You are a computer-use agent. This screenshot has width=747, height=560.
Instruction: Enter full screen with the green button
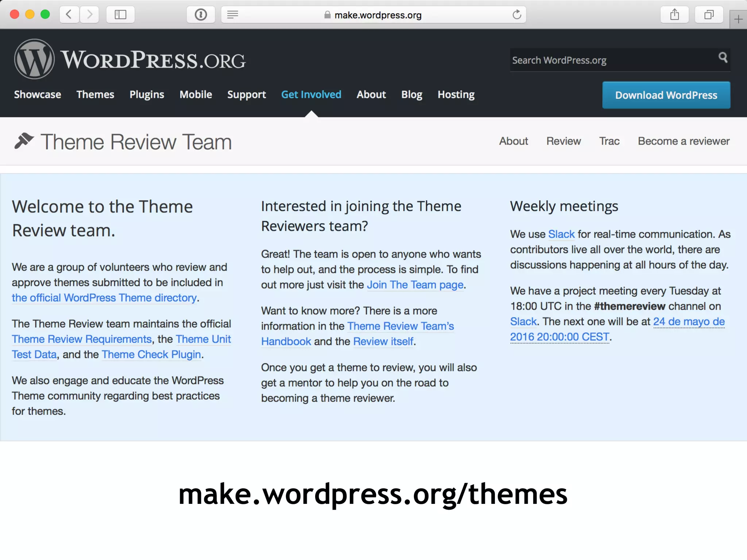pyautogui.click(x=45, y=15)
